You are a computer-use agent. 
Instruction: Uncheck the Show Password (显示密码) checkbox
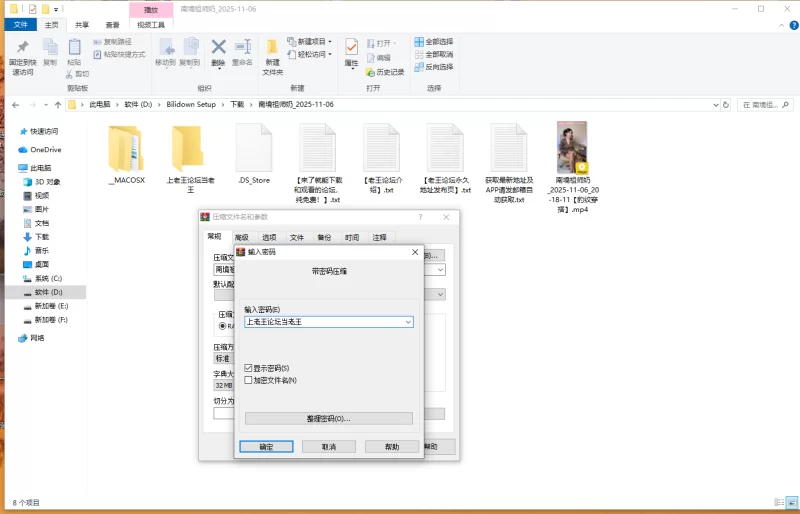(x=248, y=368)
